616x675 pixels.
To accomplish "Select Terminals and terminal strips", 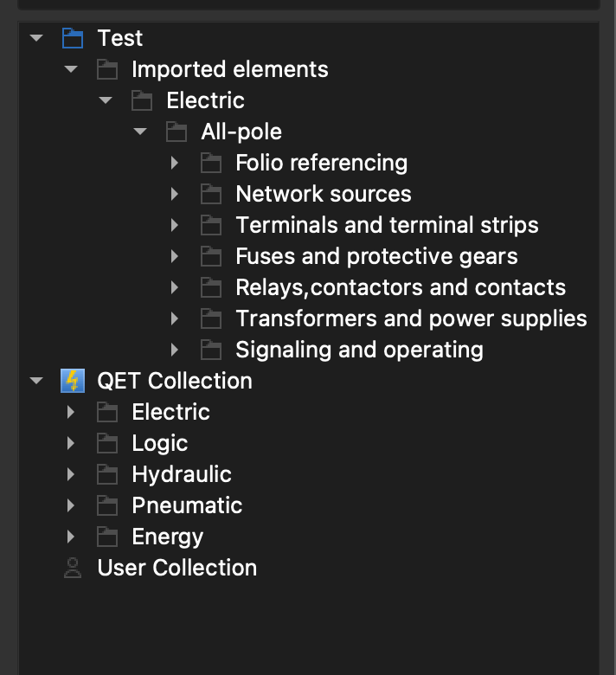I will click(387, 225).
